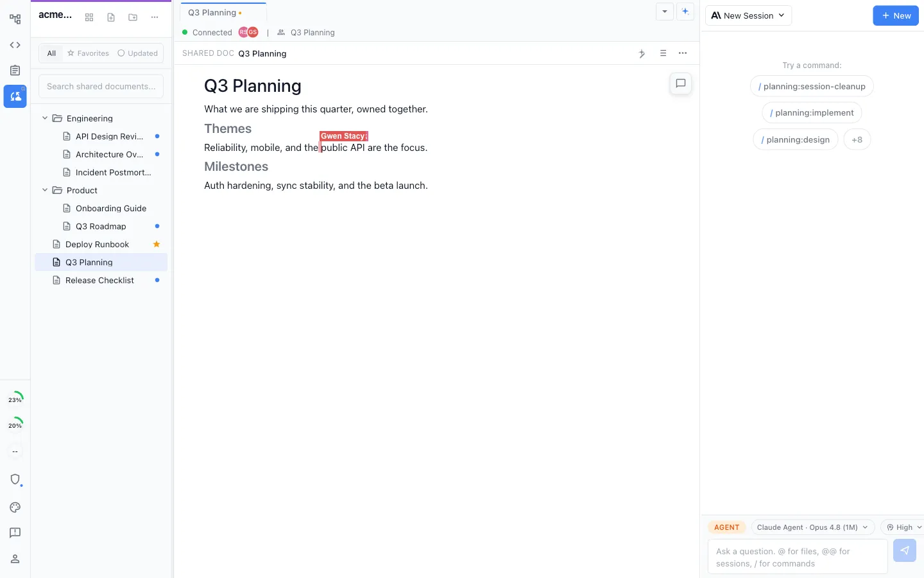Open Onboarding Guide document
Viewport: 924px width, 578px height.
(101, 208)
